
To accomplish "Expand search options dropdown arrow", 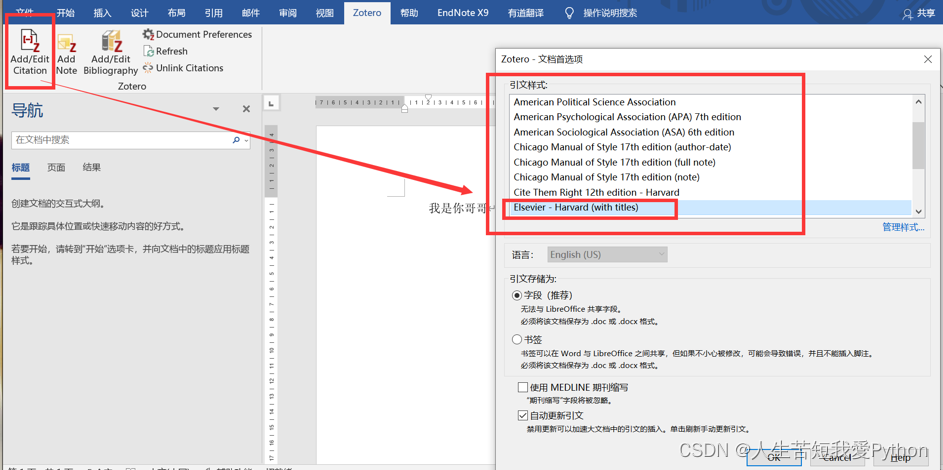I will [x=245, y=140].
